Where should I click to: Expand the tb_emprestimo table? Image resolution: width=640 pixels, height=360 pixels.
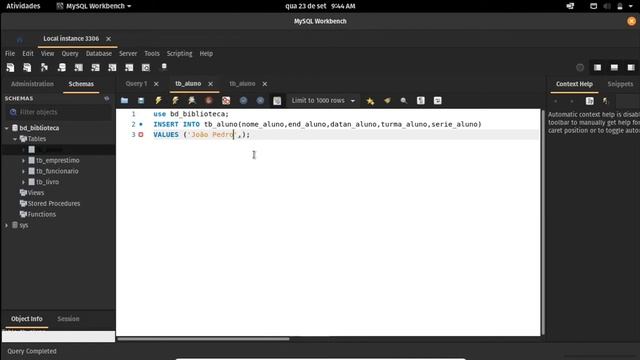point(23,160)
